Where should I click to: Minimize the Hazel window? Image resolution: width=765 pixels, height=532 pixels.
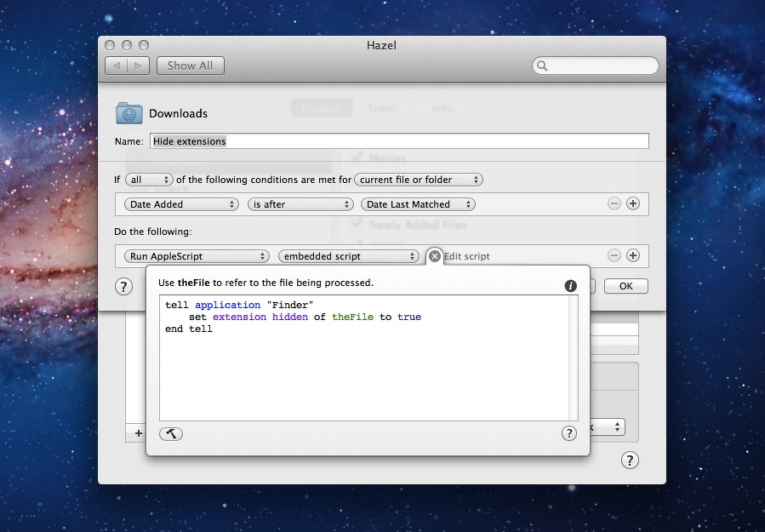[127, 45]
